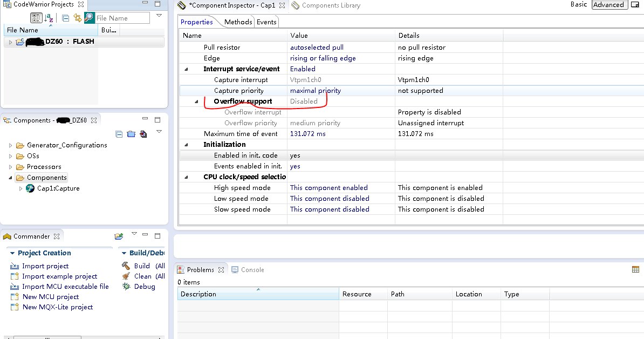
Task: Click open-project icon in Commander toolbar
Action: (x=119, y=236)
